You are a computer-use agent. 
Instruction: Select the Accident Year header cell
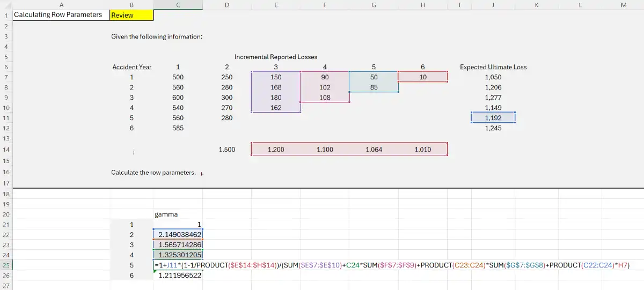click(x=131, y=67)
